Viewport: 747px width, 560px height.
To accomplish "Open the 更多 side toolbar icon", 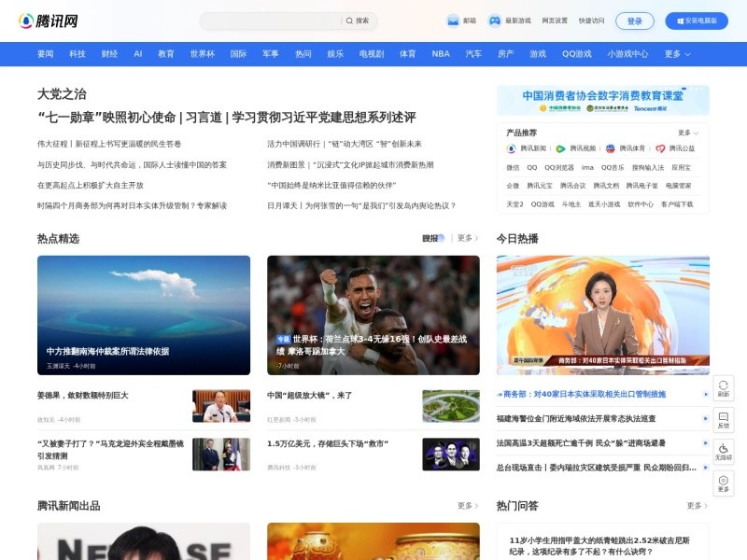I will (723, 483).
